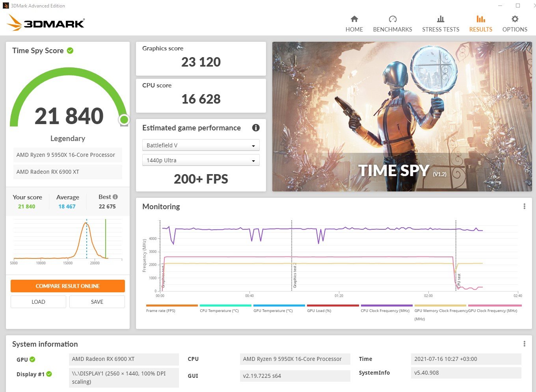Click the green validation check beside Time Spy Score
The width and height of the screenshot is (536, 392).
click(x=70, y=50)
